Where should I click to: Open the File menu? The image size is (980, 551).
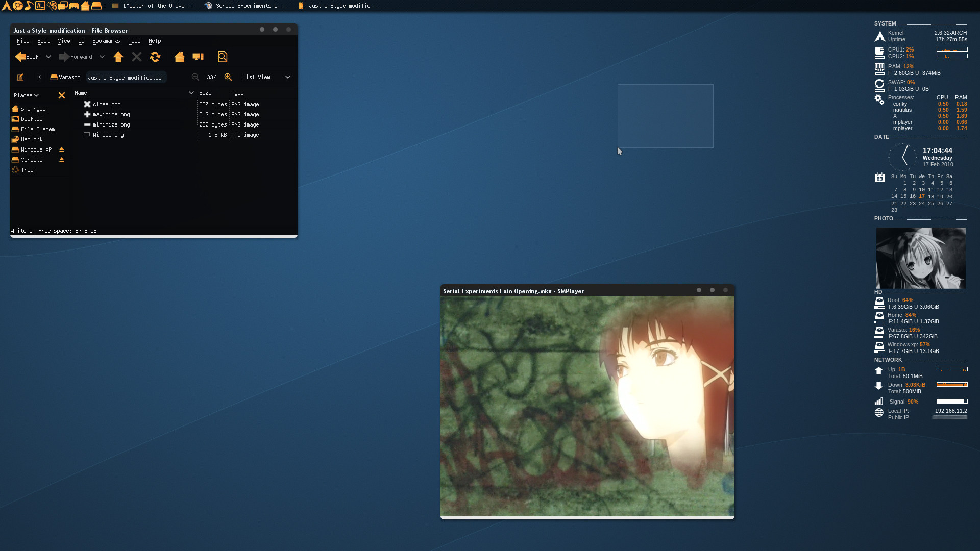[23, 41]
